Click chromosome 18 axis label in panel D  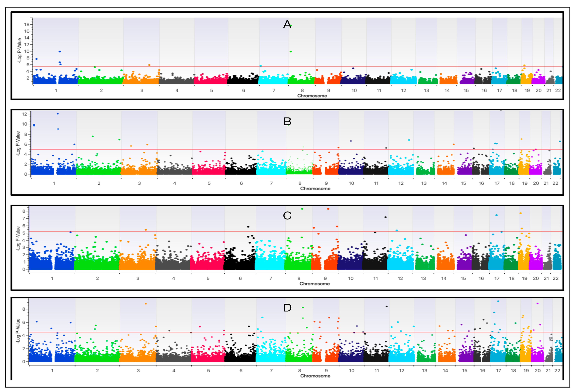pos(514,371)
